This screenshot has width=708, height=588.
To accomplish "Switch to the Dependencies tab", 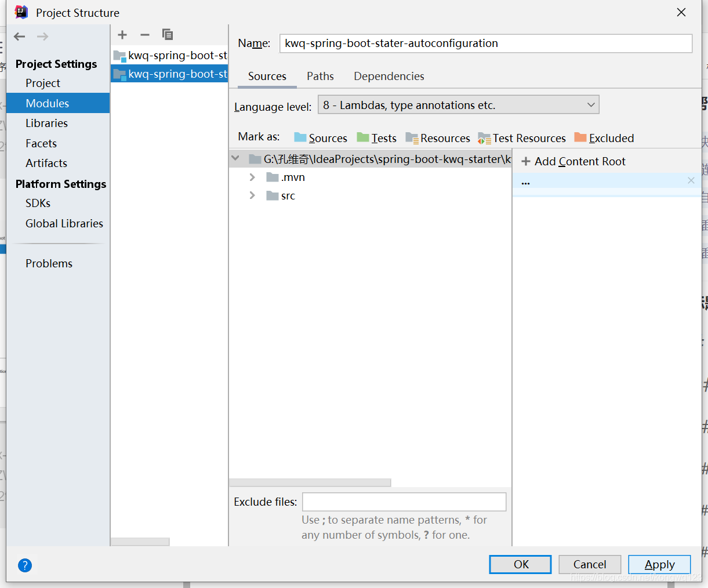I will pos(389,76).
